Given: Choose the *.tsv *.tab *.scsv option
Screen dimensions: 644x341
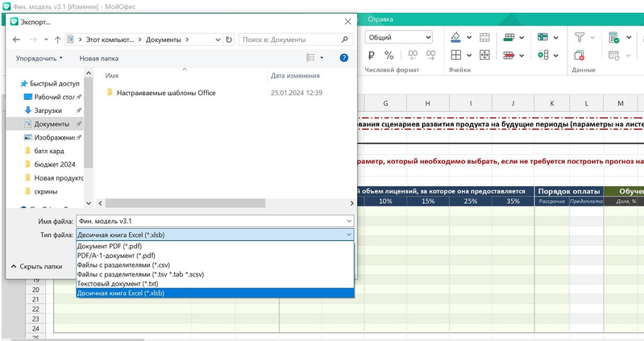Looking at the screenshot, I should 215,274.
